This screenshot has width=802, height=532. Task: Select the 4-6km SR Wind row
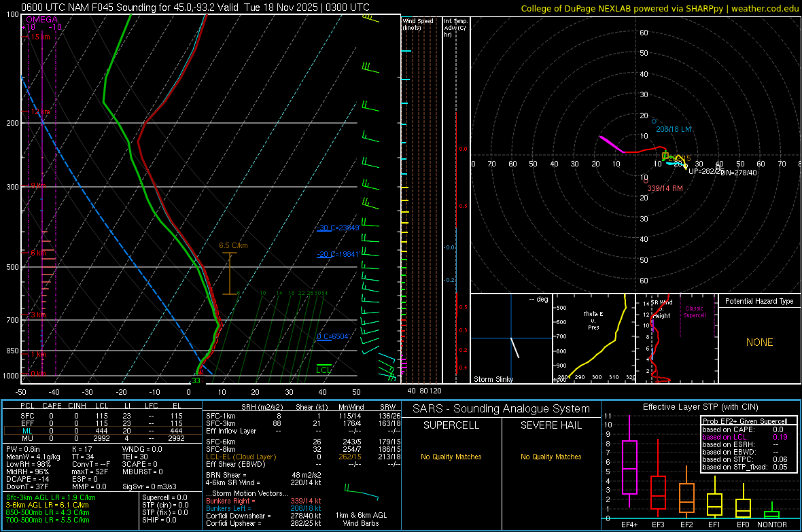point(264,482)
